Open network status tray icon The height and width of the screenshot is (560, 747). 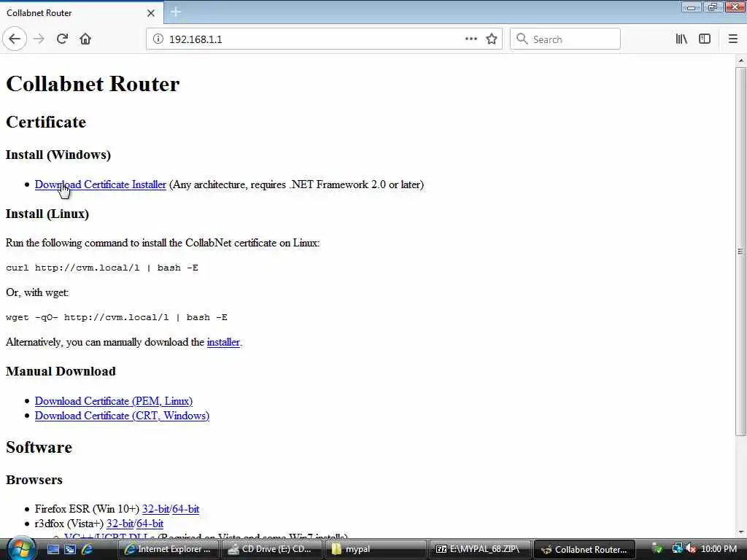pos(677,549)
